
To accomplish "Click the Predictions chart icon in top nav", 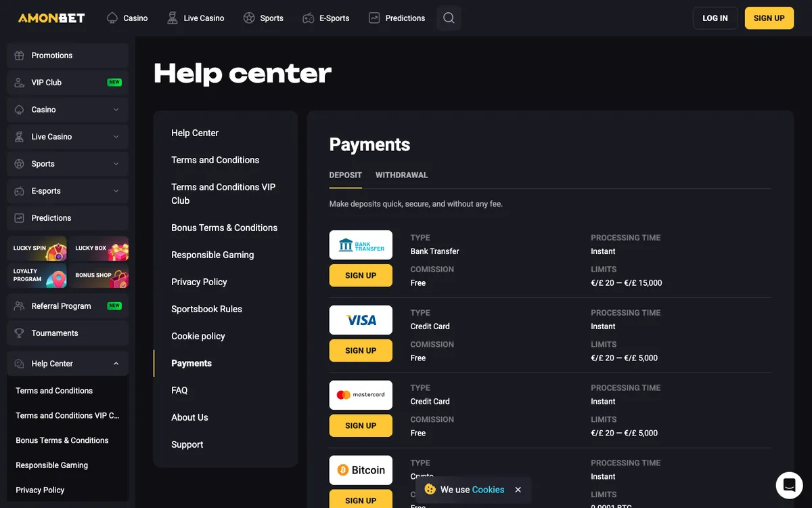I will (x=374, y=18).
